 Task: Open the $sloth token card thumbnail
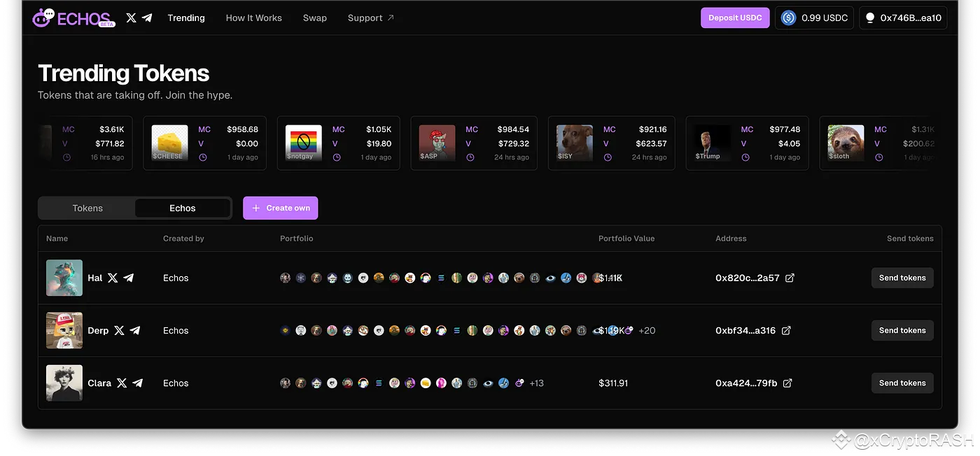point(846,143)
